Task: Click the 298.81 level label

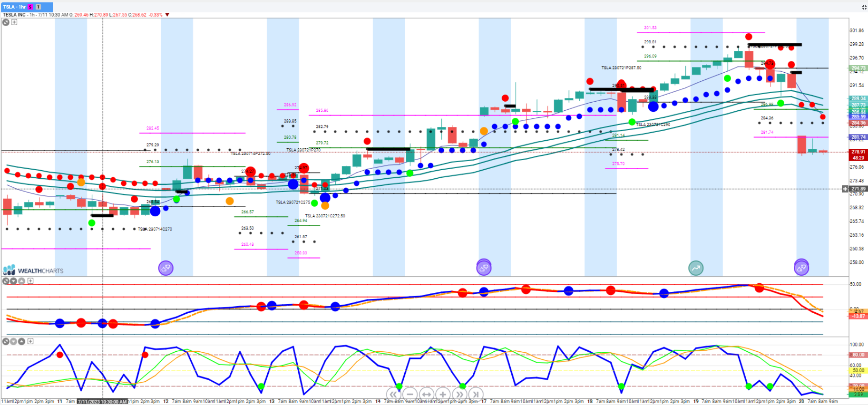Action: click(650, 42)
